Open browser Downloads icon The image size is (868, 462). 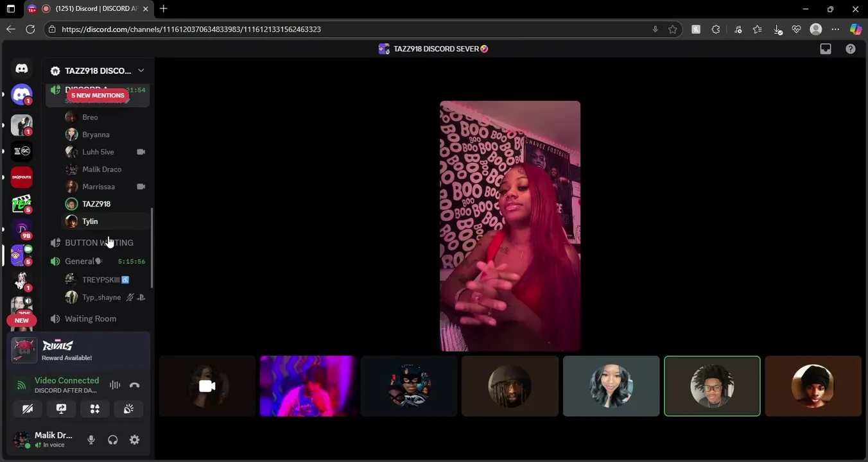click(x=777, y=29)
